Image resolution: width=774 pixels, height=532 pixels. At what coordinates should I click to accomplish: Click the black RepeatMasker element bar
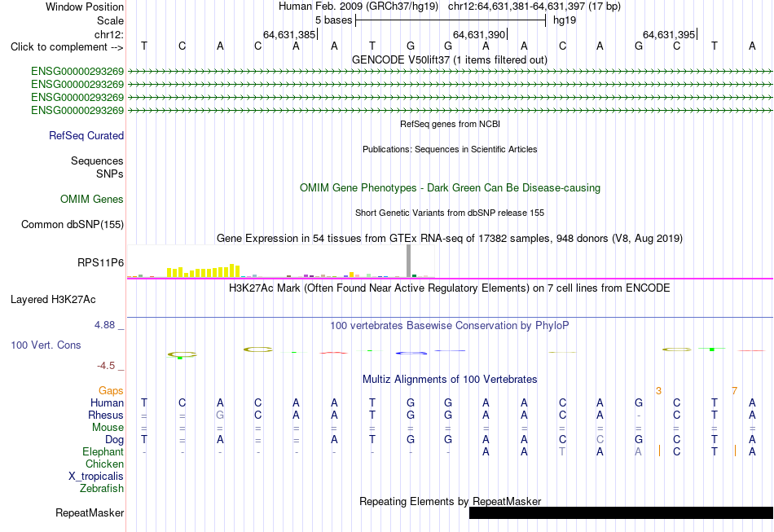tap(621, 512)
